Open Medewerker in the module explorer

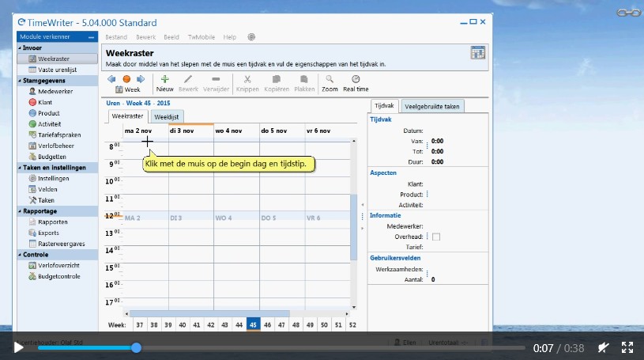(55, 91)
